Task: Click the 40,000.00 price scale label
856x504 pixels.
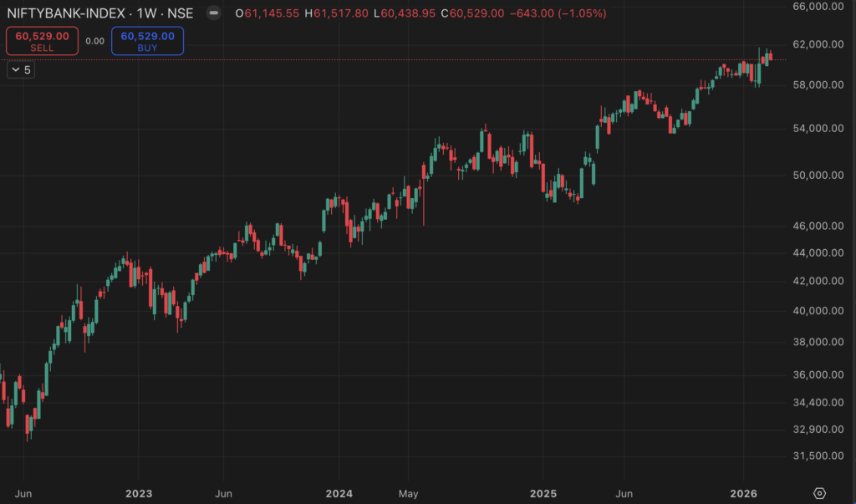Action: click(x=815, y=311)
